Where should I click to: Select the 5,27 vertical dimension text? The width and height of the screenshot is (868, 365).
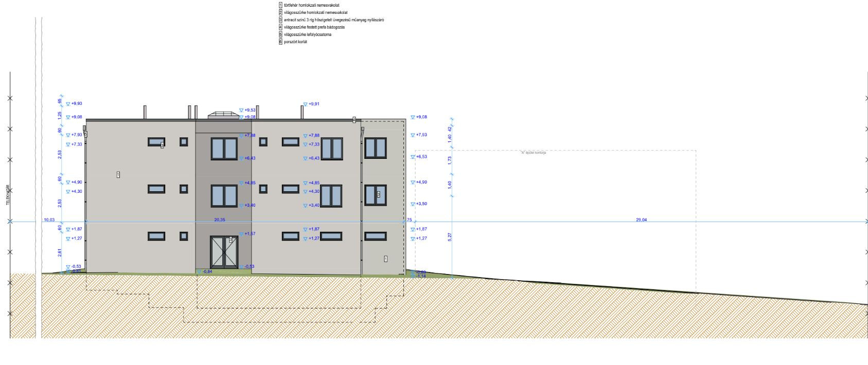click(x=450, y=238)
